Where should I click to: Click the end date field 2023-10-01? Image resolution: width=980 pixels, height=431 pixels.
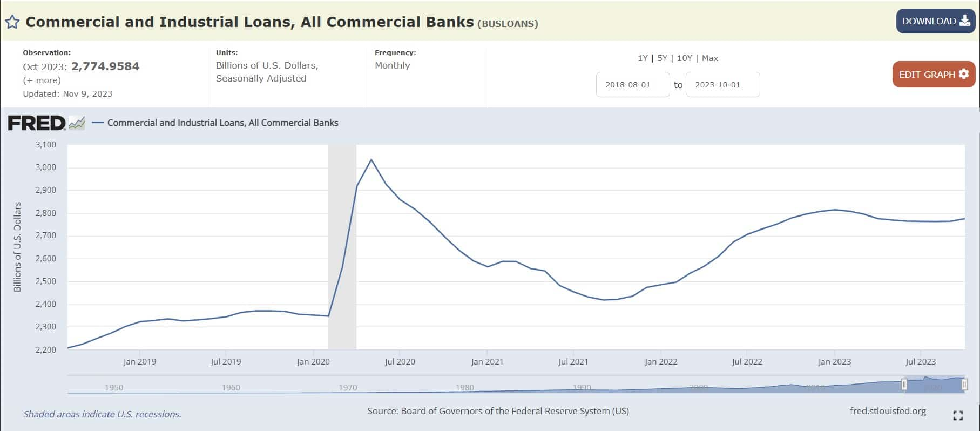pyautogui.click(x=722, y=85)
